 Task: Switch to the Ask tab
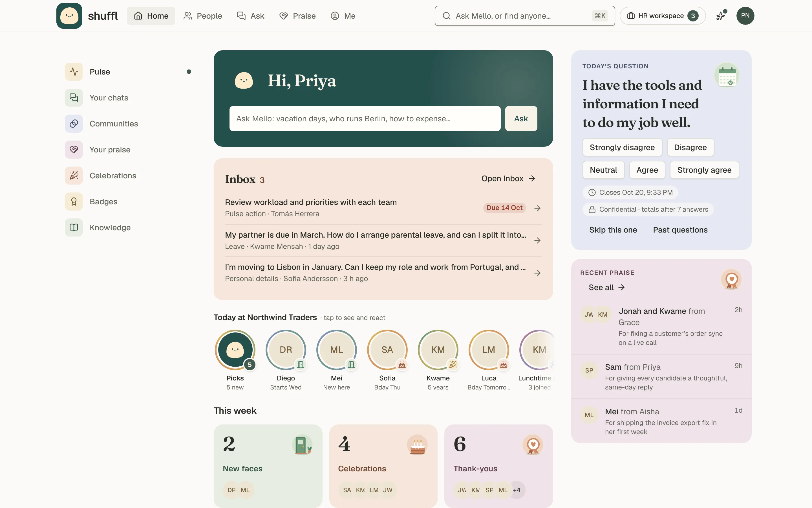click(x=250, y=16)
